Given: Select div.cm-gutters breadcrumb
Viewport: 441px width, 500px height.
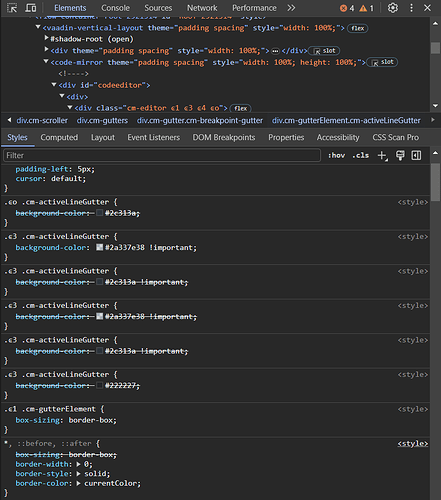Looking at the screenshot, I should [x=102, y=121].
